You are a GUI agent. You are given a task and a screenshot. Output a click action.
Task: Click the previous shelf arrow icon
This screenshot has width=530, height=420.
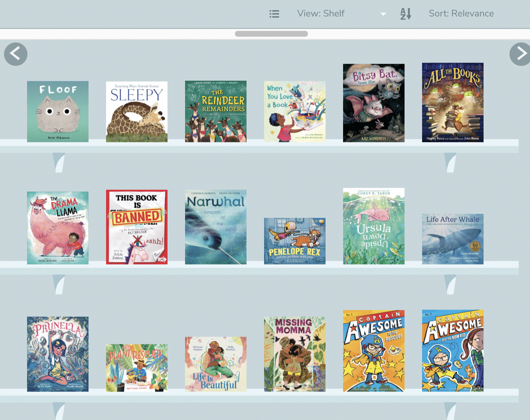tap(16, 54)
